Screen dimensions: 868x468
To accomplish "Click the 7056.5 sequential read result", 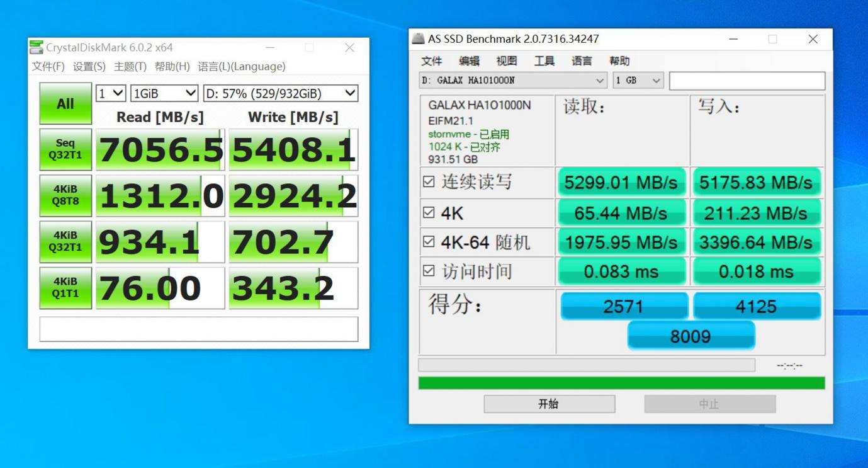I will click(161, 150).
